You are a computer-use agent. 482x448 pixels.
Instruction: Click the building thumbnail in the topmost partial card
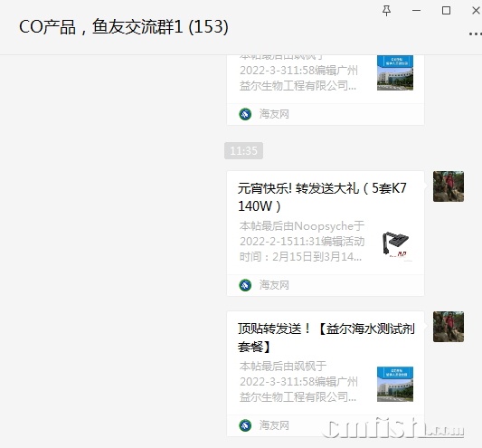click(395, 73)
